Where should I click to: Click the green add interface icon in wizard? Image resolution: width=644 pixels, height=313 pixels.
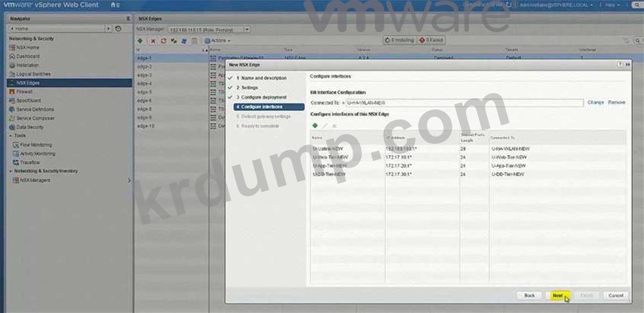(314, 126)
